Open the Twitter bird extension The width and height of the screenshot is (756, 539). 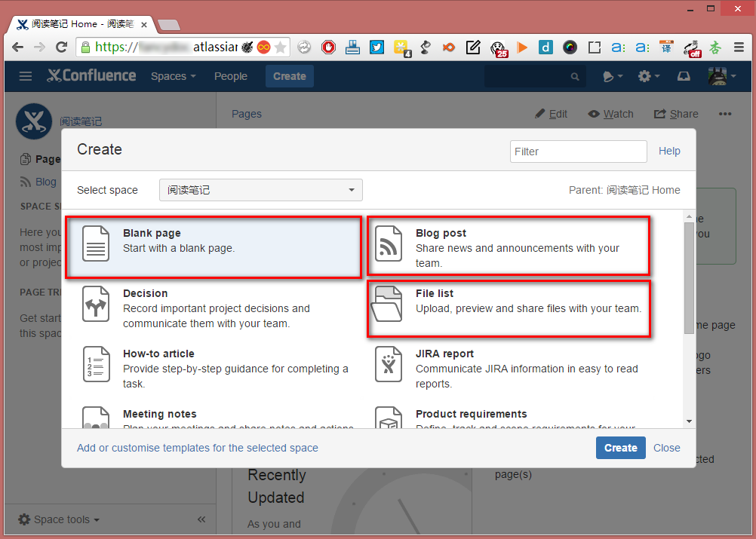click(376, 47)
